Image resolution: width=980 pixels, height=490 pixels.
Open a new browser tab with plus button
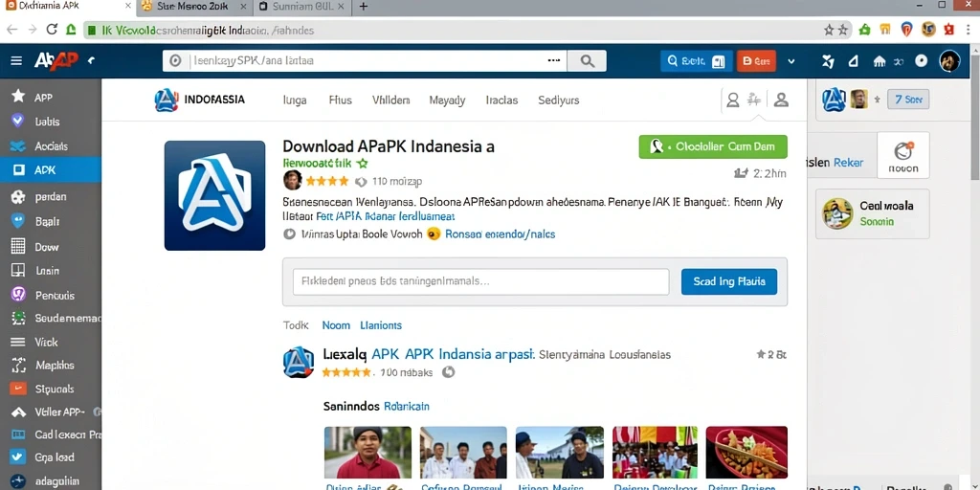click(x=363, y=7)
